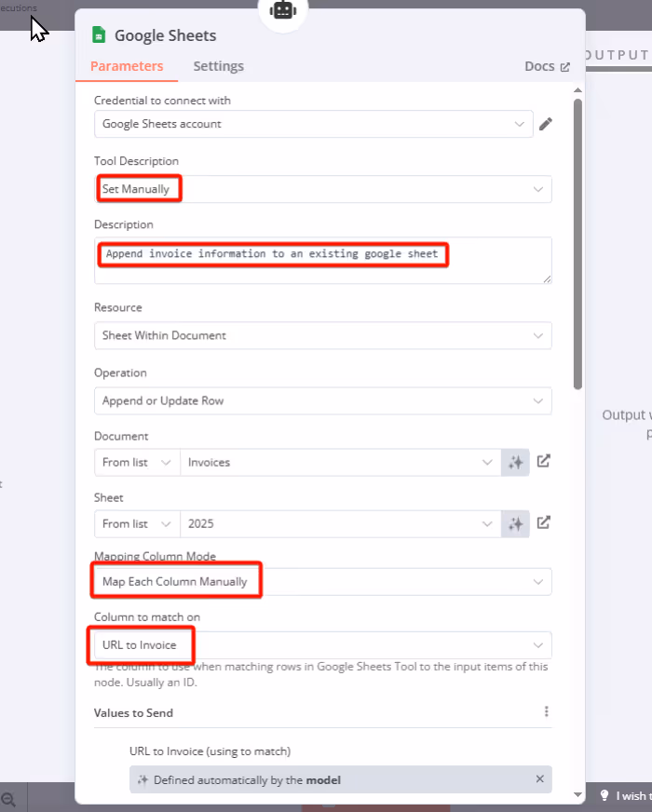Expand the Resource Sheet Within Document dropdown

pos(322,335)
